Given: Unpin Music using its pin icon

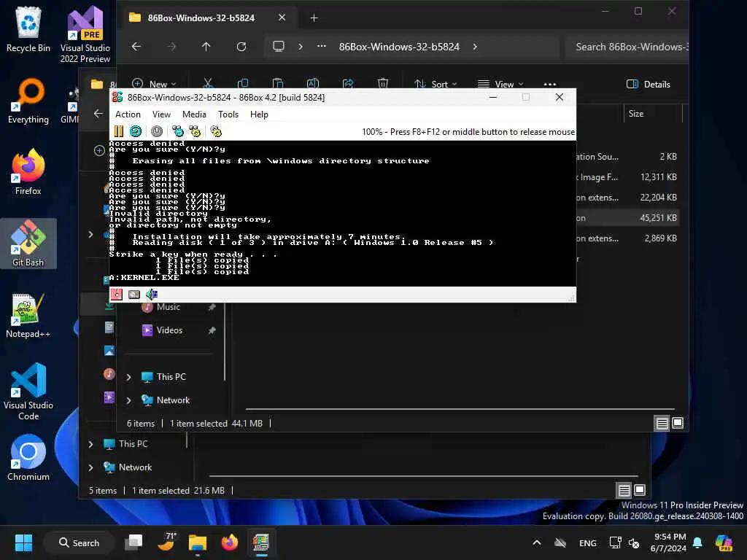Looking at the screenshot, I should tap(212, 307).
